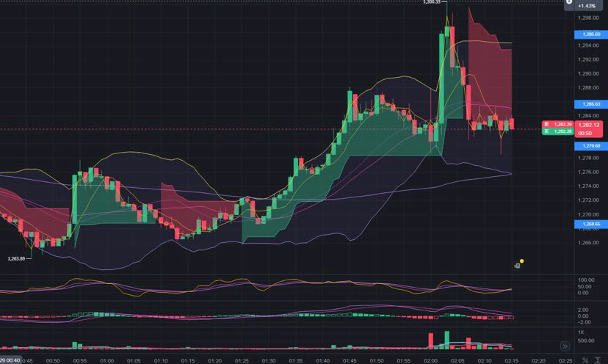Click the +1.43% change label

coord(586,6)
